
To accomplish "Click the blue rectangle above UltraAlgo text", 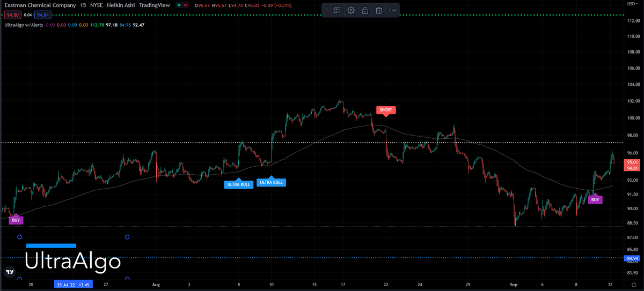I will [51, 246].
